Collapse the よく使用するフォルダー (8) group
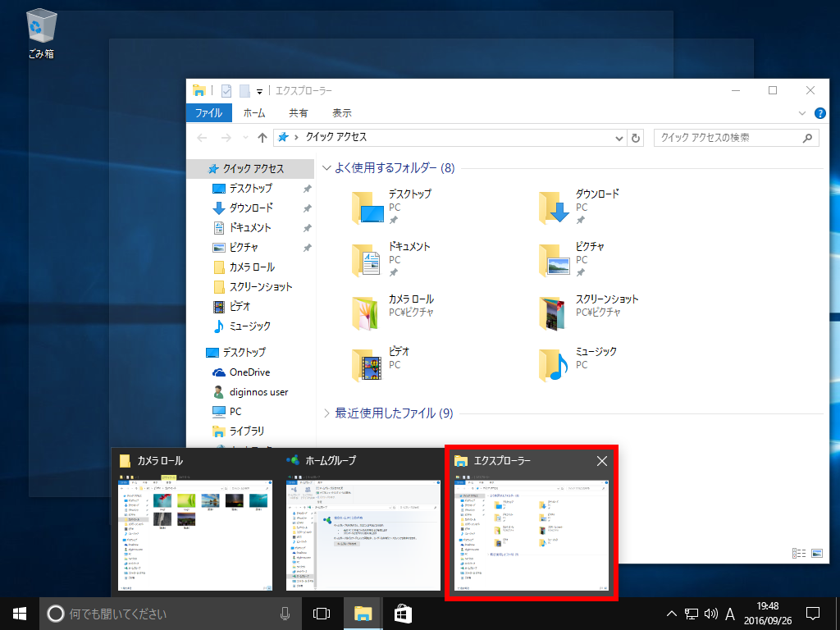Viewport: 840px width, 630px height. tap(326, 168)
